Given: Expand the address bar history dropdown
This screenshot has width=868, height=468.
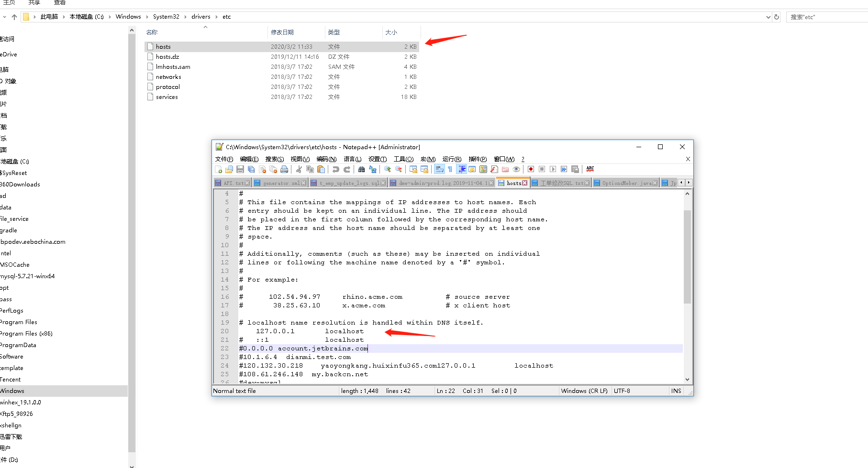Looking at the screenshot, I should click(768, 17).
